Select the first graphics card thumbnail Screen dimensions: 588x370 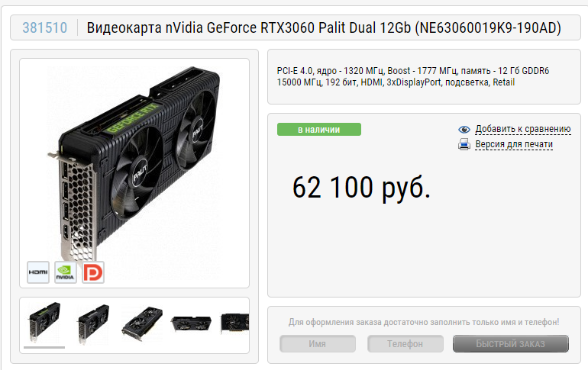click(x=44, y=323)
